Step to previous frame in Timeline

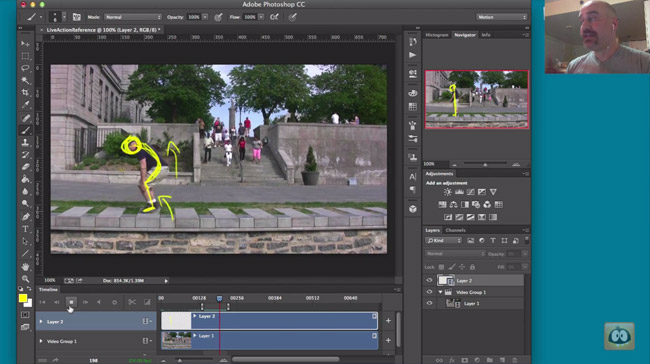click(57, 302)
